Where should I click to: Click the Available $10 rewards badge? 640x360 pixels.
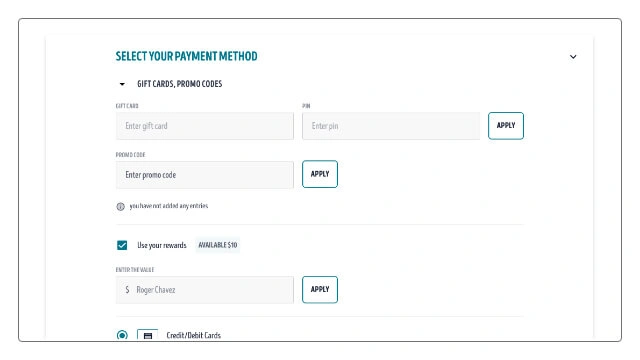click(x=218, y=245)
